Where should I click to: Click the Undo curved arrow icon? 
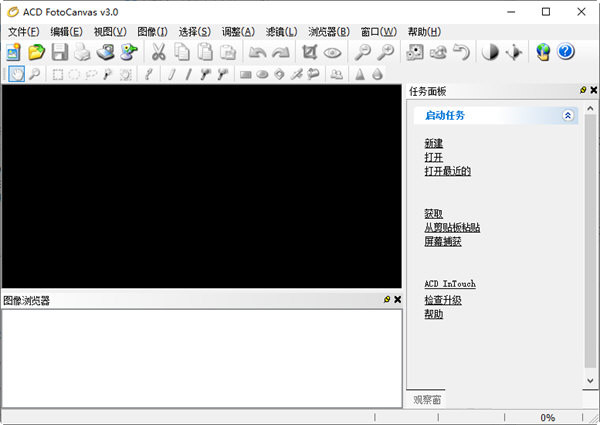[258, 52]
